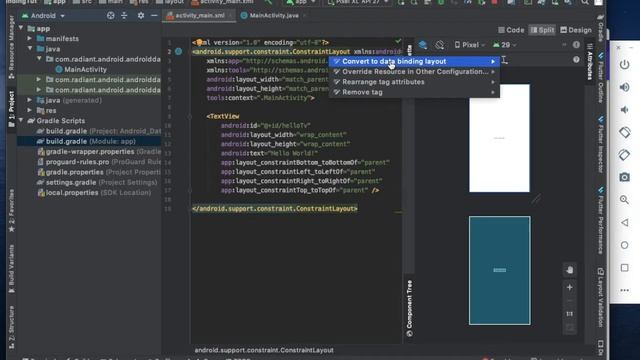The height and width of the screenshot is (360, 640).
Task: Click the gutter icon on line 2
Action: point(178,51)
